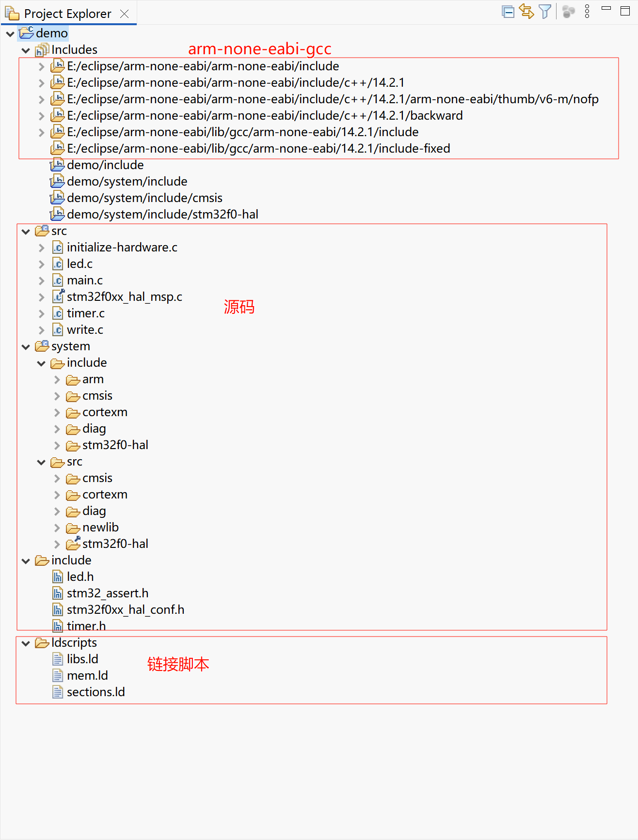Close the Project Explorer tab
The width and height of the screenshot is (638, 840).
click(x=125, y=14)
